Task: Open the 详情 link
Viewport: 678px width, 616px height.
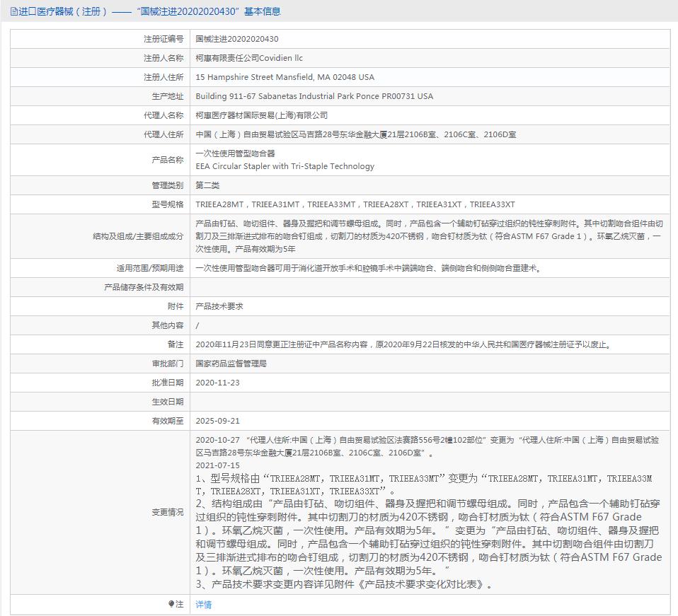Action: [x=204, y=605]
